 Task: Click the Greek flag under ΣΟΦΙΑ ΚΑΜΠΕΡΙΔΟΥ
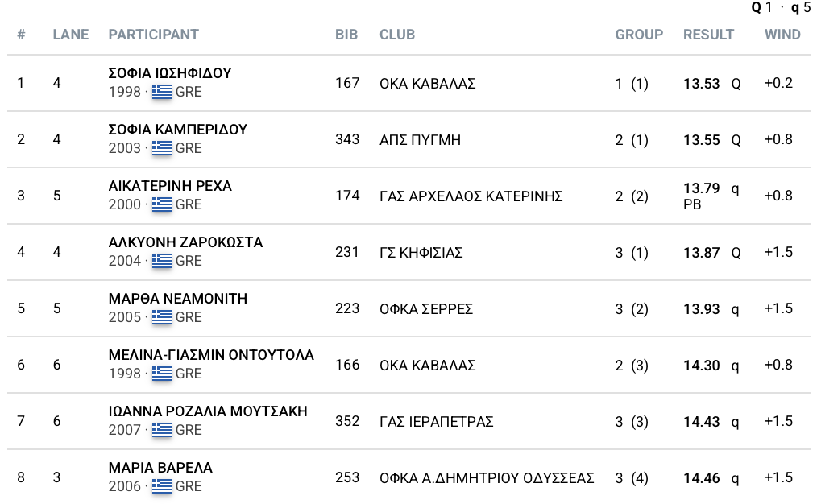click(x=162, y=148)
